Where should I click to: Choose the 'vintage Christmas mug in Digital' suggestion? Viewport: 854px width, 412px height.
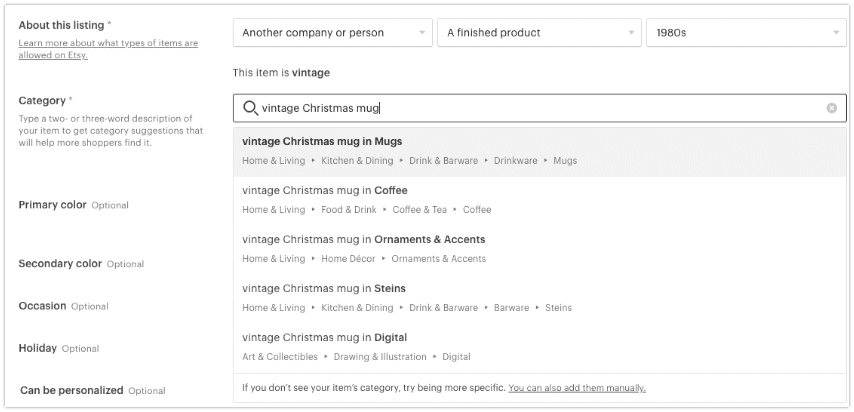(x=540, y=347)
